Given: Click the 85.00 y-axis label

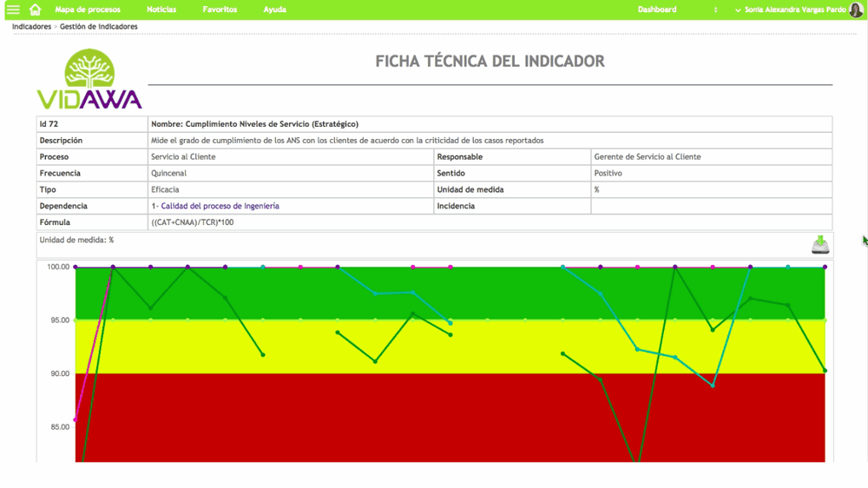Looking at the screenshot, I should click(61, 426).
